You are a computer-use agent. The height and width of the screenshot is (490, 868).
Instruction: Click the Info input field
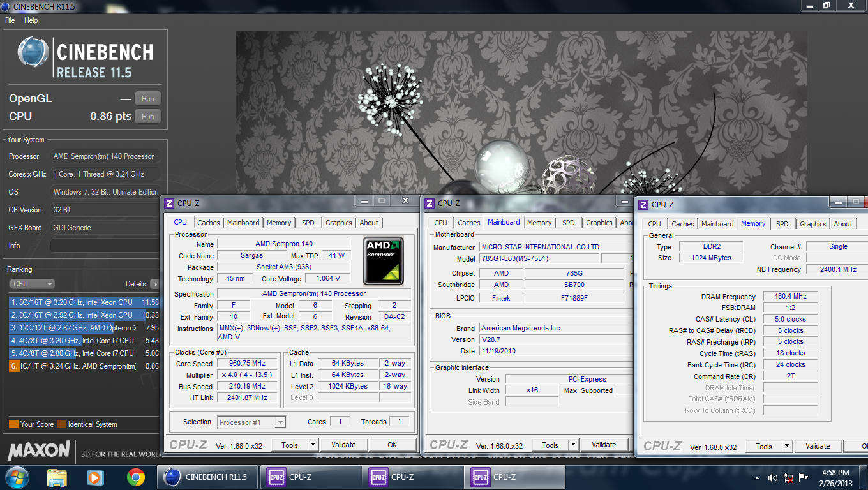tap(105, 246)
